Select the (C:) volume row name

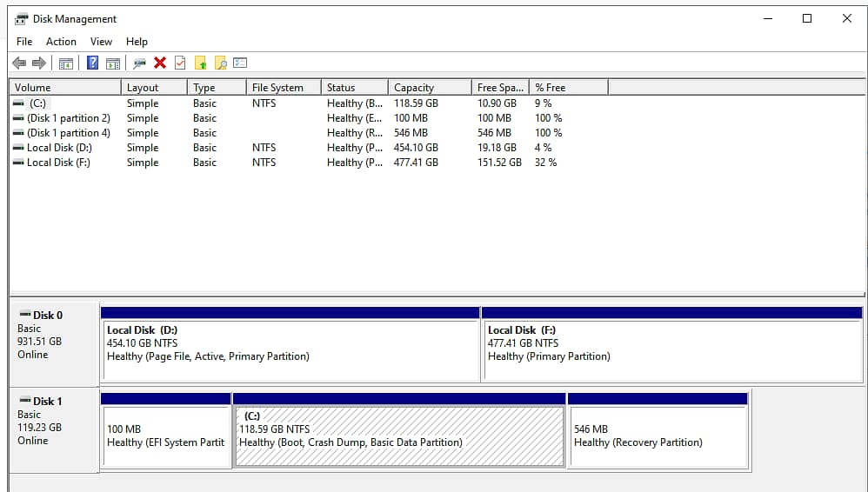coord(37,103)
